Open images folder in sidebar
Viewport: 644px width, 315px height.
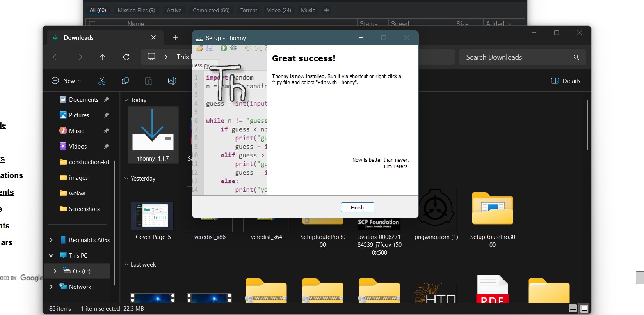pyautogui.click(x=78, y=178)
